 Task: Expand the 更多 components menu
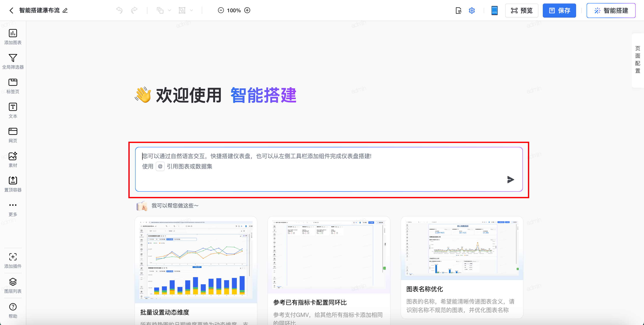point(13,208)
